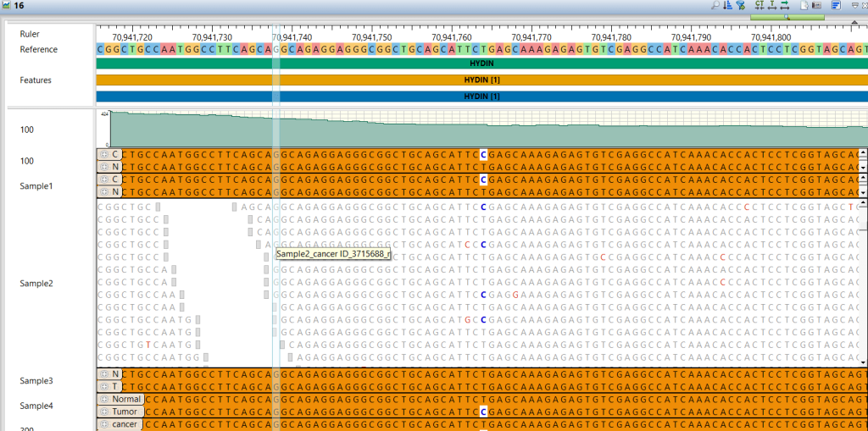
Task: Click the sort tracks icon
Action: click(728, 6)
